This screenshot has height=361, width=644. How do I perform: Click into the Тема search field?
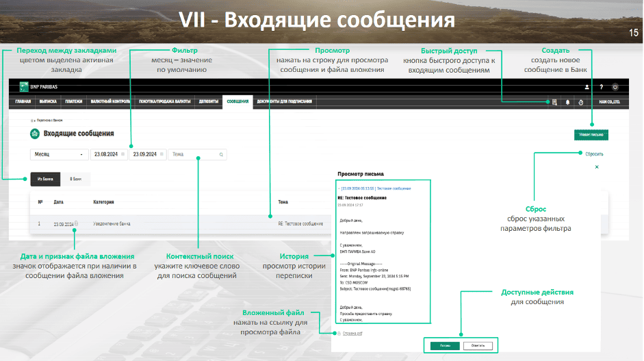click(x=197, y=154)
